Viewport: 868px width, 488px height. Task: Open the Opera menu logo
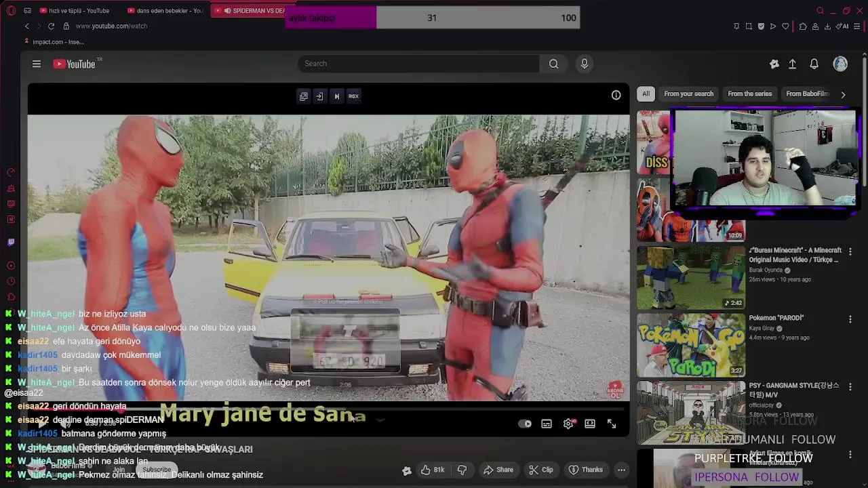pyautogui.click(x=11, y=11)
